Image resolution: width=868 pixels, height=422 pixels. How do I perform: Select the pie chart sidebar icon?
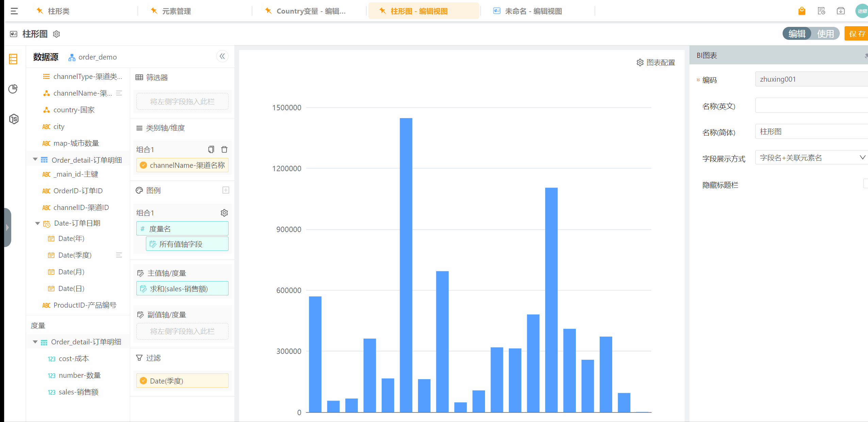pyautogui.click(x=13, y=89)
